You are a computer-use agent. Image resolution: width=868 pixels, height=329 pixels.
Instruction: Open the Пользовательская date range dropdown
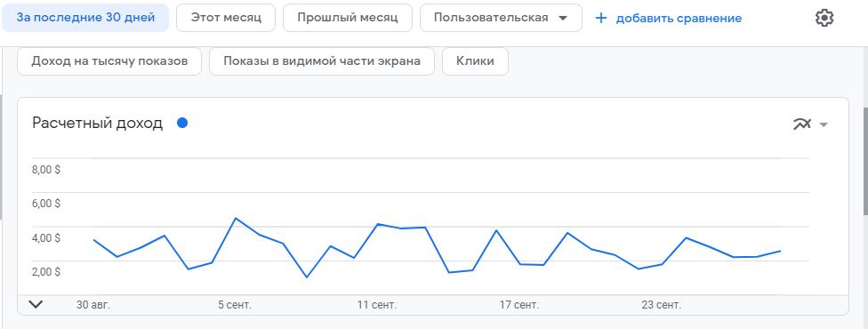501,18
